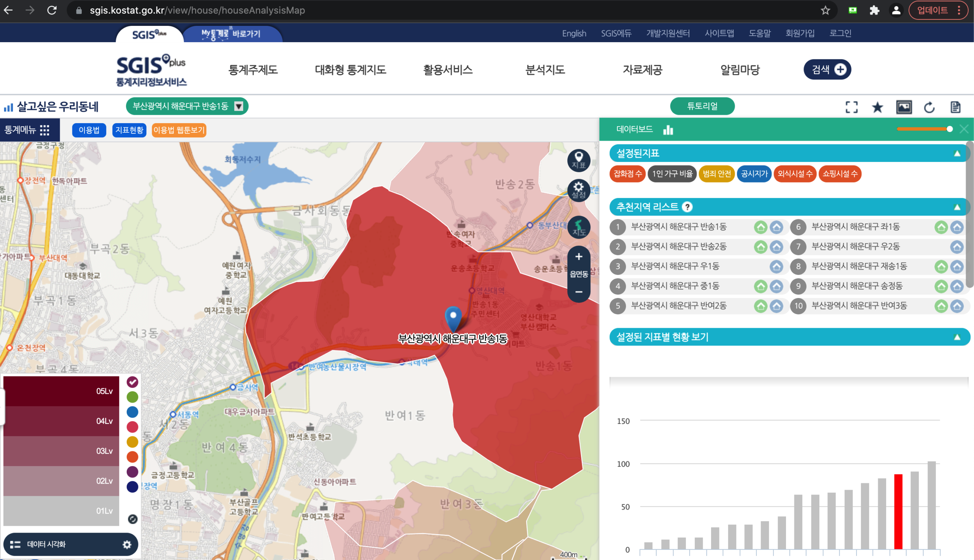The height and width of the screenshot is (560, 974).
Task: Click the legend reverse toggle icon
Action: [132, 519]
